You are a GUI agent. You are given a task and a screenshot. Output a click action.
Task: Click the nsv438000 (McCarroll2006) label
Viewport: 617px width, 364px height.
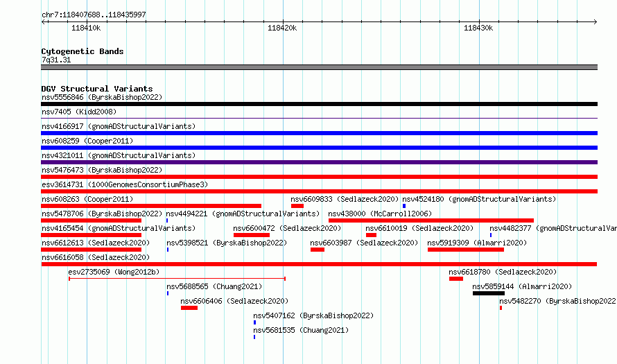380,214
